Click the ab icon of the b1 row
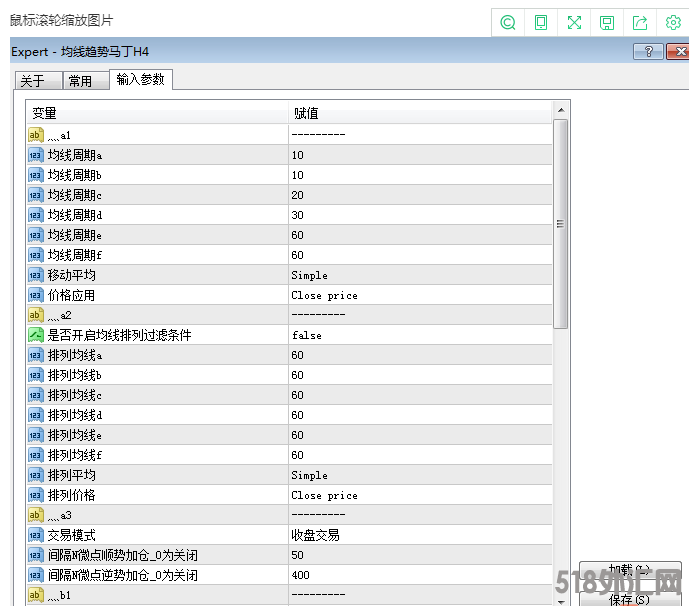The image size is (689, 606). point(36,595)
